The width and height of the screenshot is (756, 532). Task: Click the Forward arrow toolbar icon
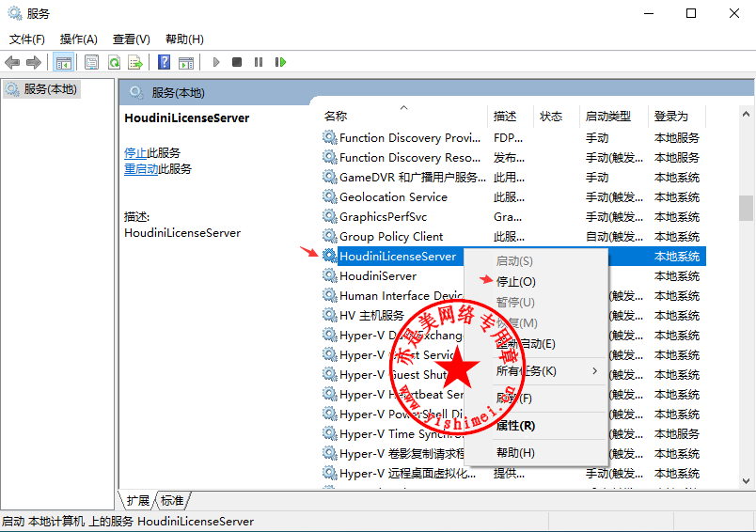[x=34, y=62]
